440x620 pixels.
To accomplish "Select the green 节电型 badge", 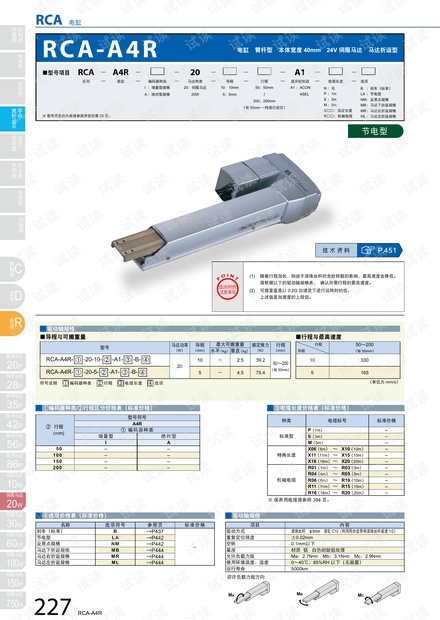I will coord(375,131).
